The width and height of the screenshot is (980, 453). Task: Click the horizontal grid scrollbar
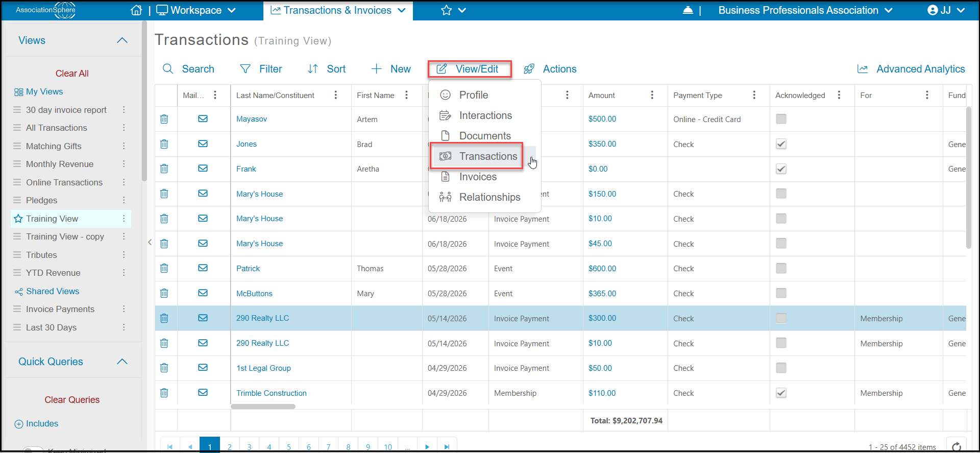(x=263, y=407)
